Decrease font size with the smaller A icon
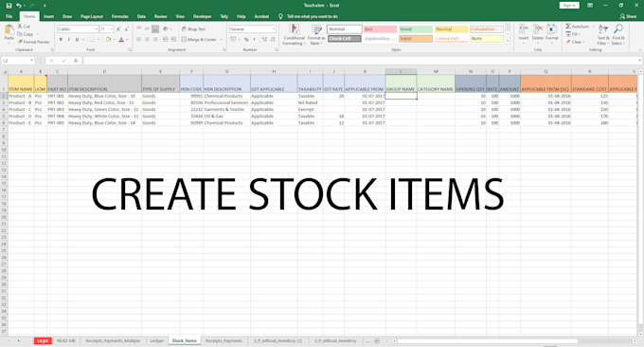644x347 pixels. pos(127,29)
